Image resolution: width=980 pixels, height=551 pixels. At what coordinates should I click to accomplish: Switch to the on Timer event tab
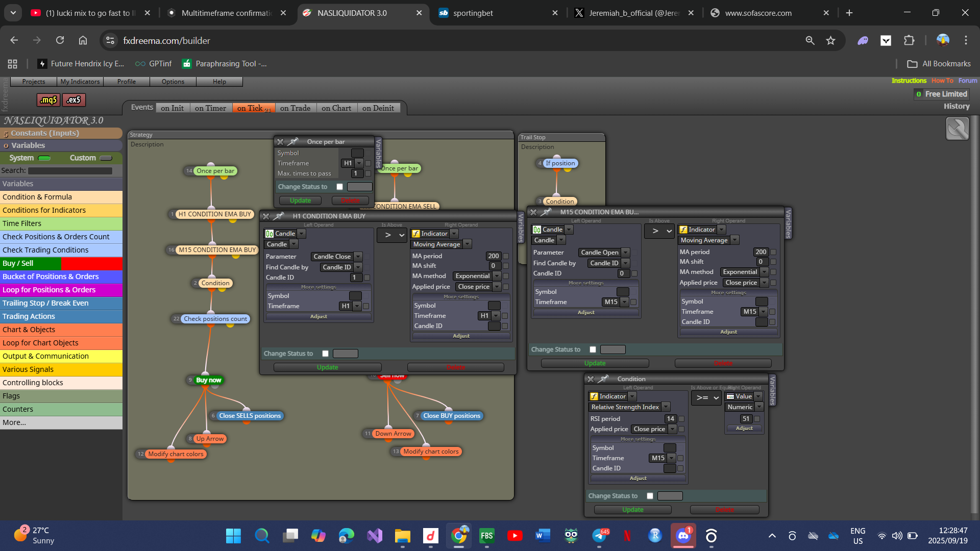tap(210, 108)
